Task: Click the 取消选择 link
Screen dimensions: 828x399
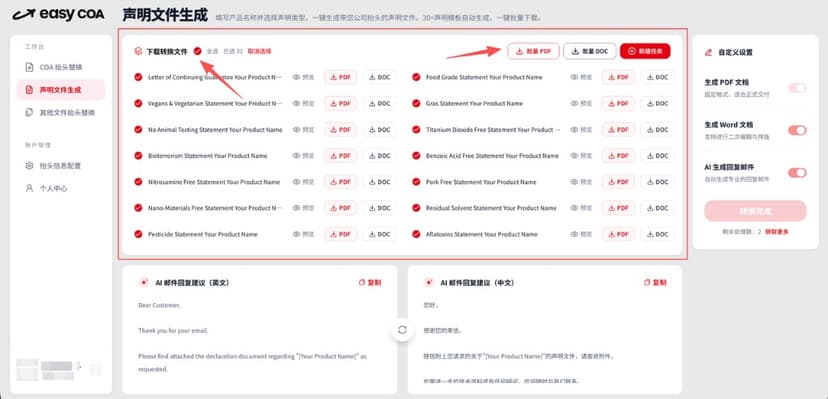Action: pos(259,51)
